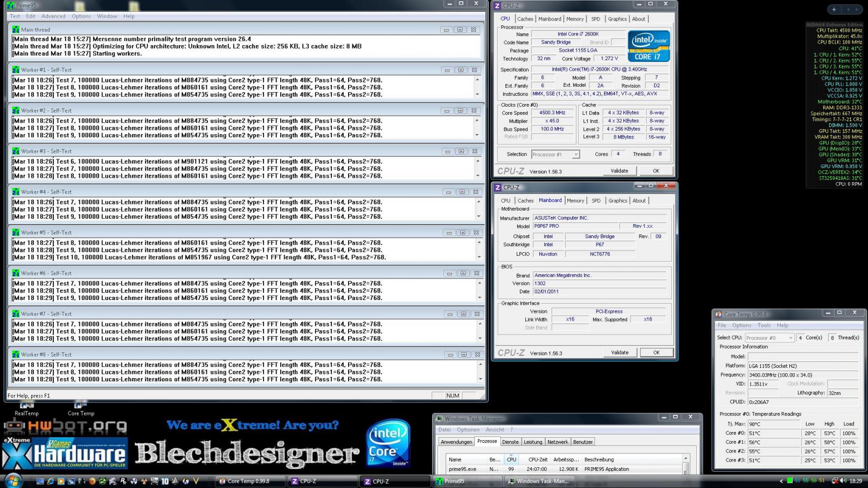Click the Windows Task-Manager title bar icon
The image size is (868, 488).
click(x=439, y=419)
